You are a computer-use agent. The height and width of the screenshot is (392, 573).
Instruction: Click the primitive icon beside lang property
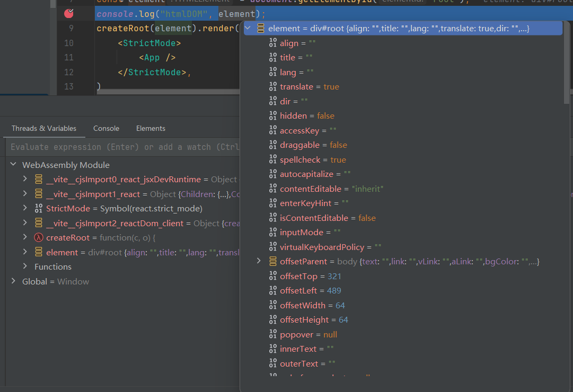(272, 72)
